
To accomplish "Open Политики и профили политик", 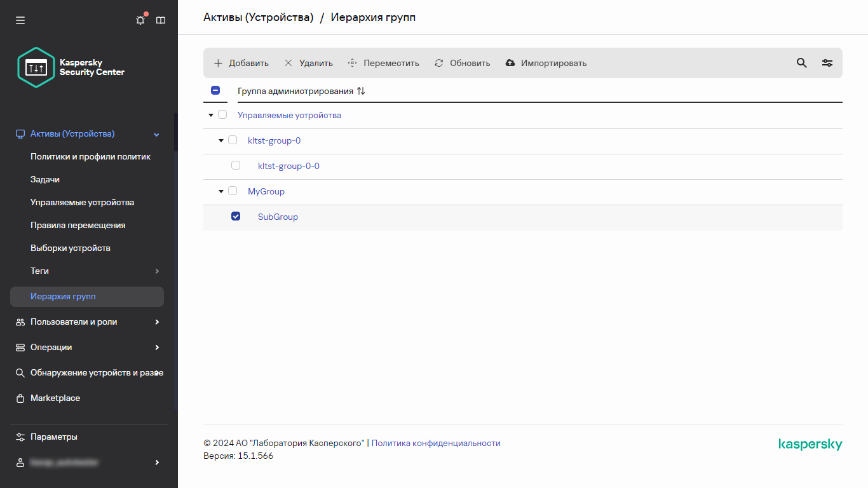I will click(90, 156).
